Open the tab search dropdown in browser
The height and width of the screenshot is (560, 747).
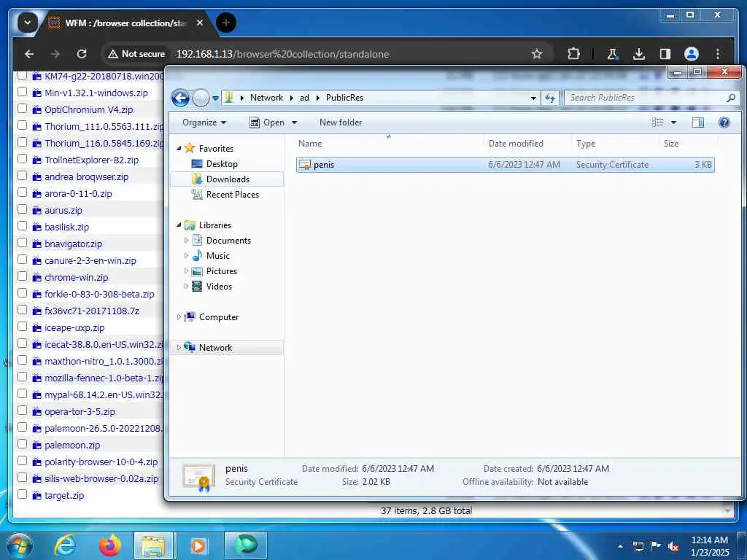pyautogui.click(x=28, y=23)
